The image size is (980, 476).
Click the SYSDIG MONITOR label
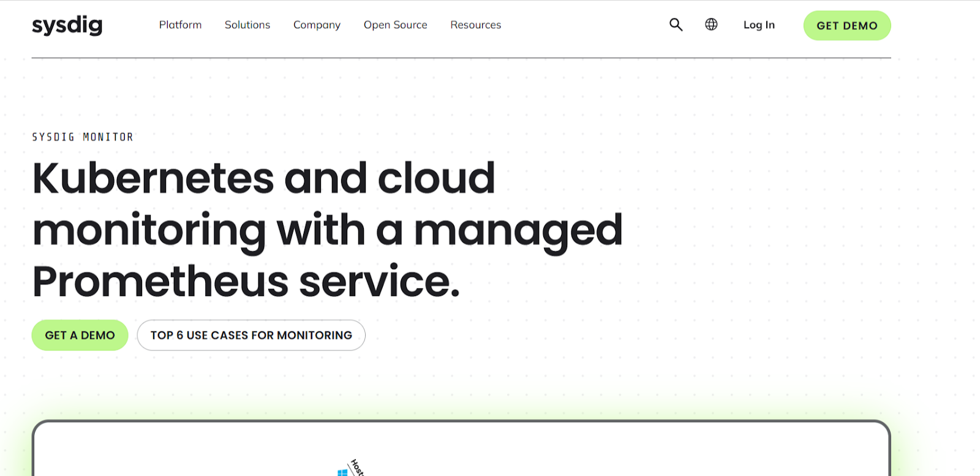click(83, 137)
